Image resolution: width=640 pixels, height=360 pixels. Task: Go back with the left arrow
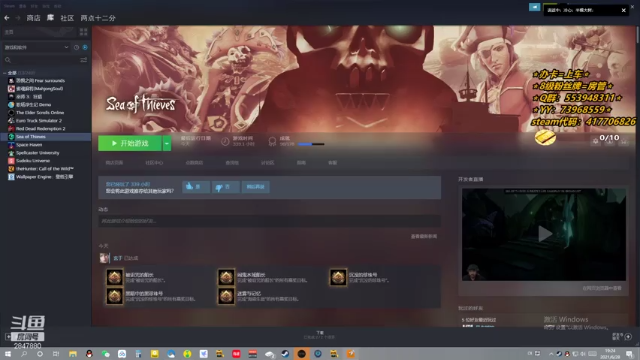pyautogui.click(x=7, y=18)
